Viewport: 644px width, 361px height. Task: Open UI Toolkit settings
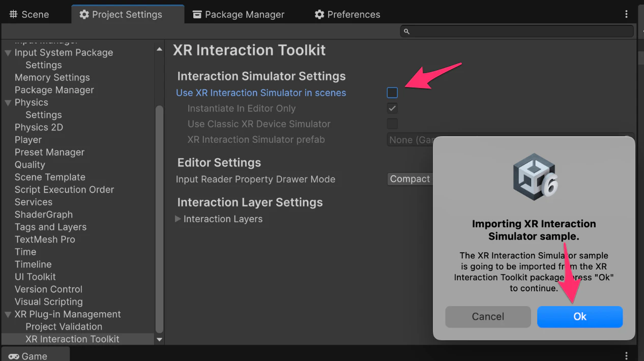click(x=35, y=277)
